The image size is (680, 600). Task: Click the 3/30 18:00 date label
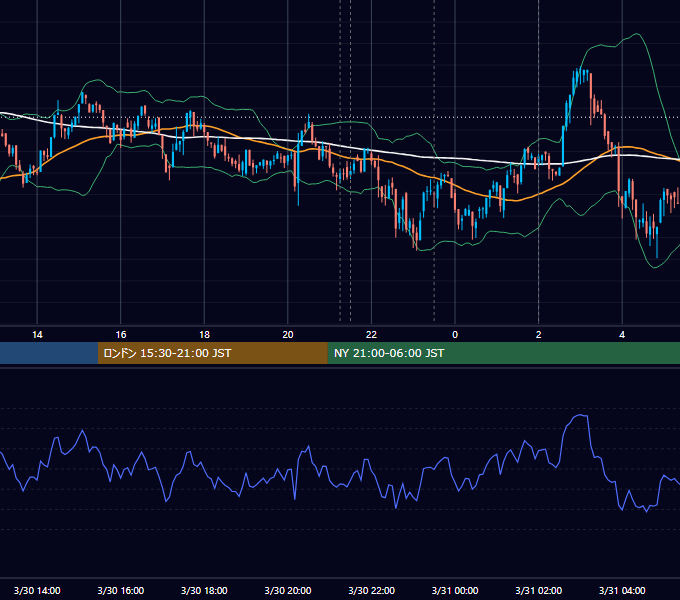[x=204, y=590]
